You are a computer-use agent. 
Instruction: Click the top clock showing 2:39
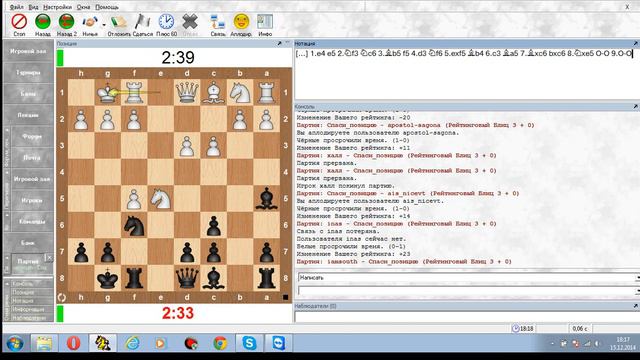coord(178,58)
